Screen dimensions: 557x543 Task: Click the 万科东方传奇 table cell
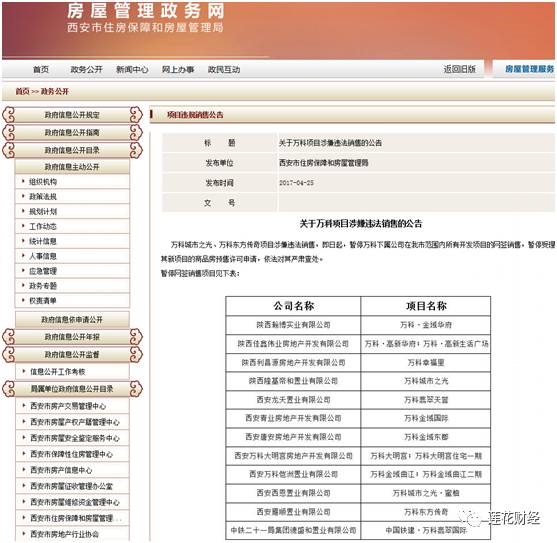point(426,512)
